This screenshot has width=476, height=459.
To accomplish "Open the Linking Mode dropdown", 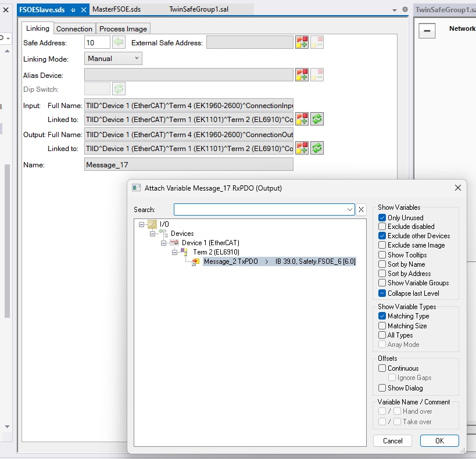I will point(114,59).
